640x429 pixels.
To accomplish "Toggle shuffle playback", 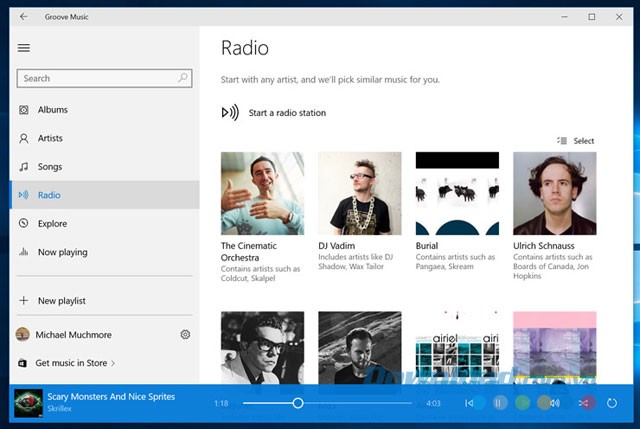I will (583, 403).
